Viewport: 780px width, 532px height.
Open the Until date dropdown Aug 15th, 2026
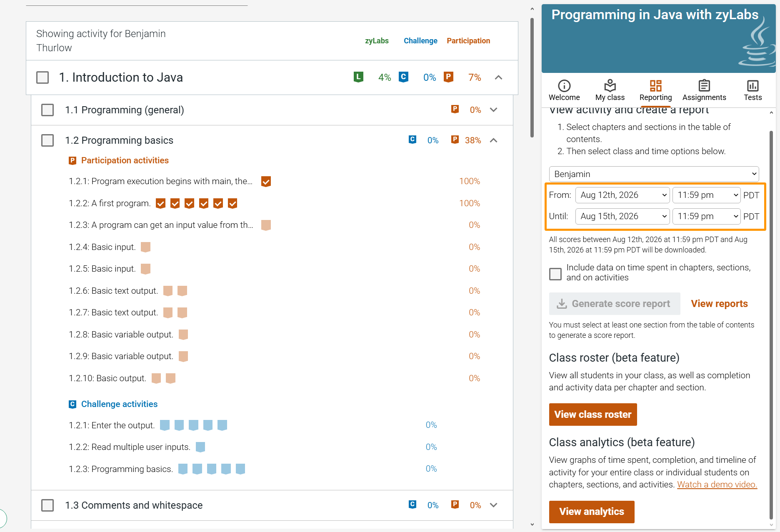pos(622,216)
